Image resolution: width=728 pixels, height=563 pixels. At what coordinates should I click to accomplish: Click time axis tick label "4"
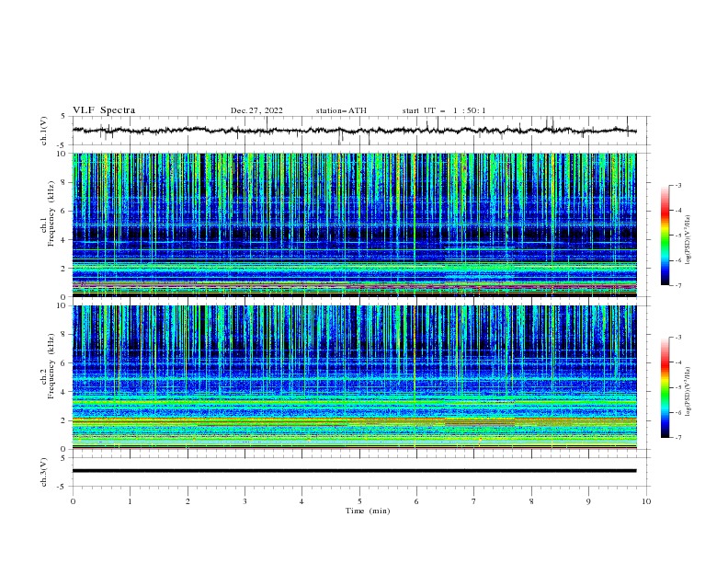tap(301, 501)
